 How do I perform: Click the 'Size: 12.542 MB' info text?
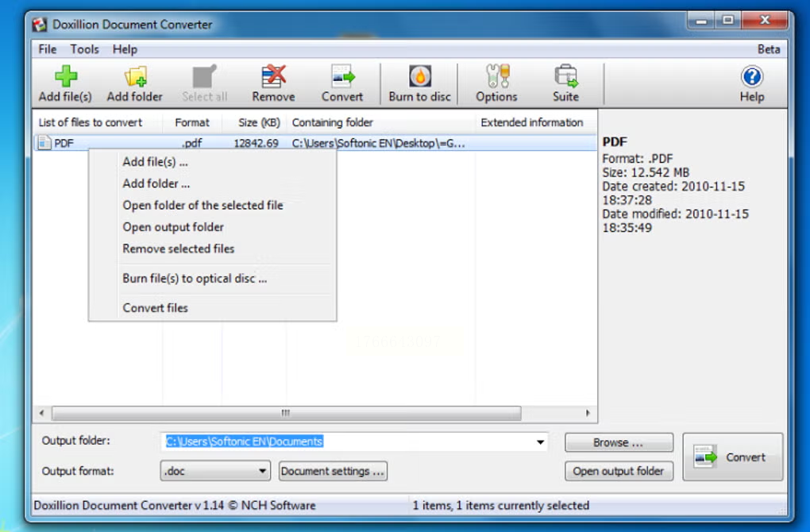645,172
